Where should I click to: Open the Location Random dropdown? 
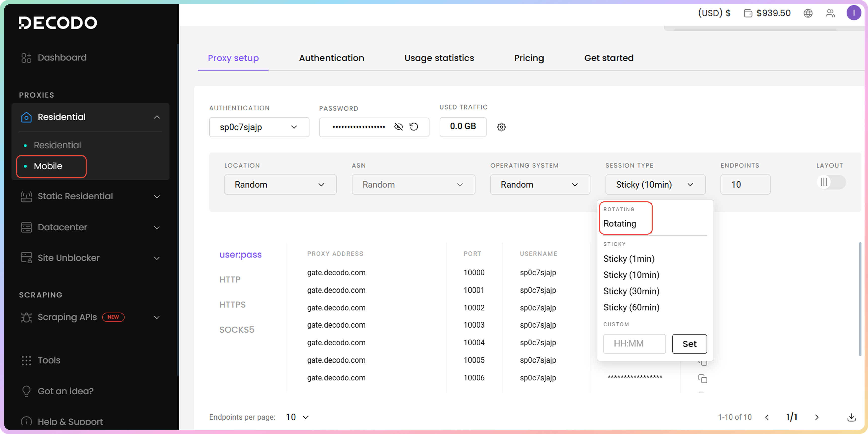point(280,184)
